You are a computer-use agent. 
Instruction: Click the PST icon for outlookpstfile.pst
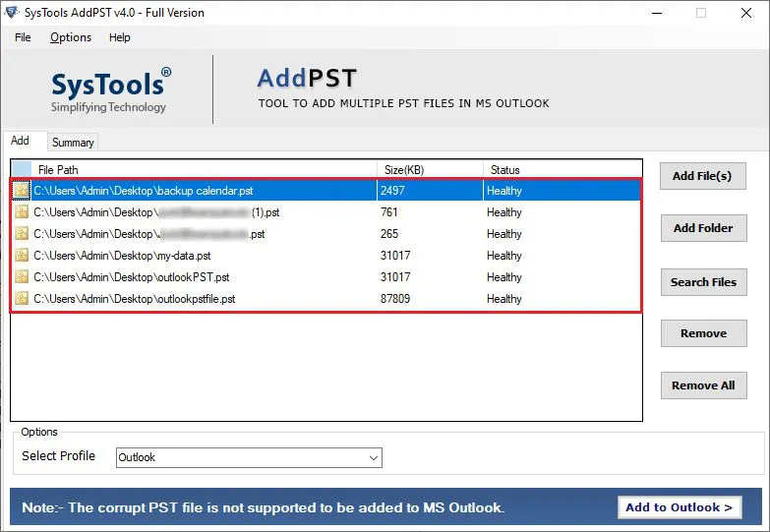pos(21,298)
